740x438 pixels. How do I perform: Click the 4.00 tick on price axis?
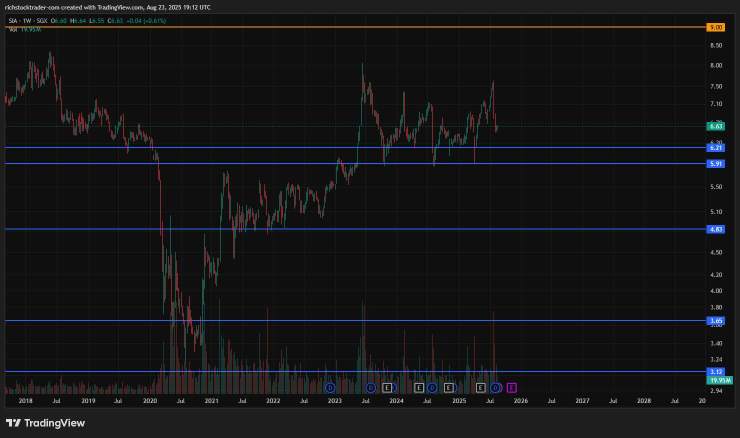pyautogui.click(x=716, y=291)
